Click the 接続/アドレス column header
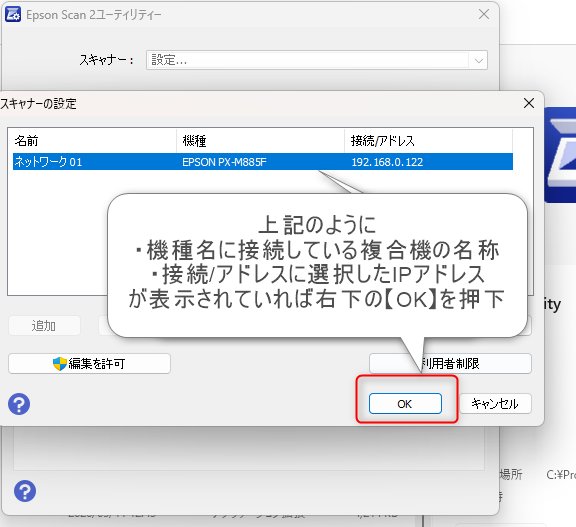Image resolution: width=576 pixels, height=527 pixels. pyautogui.click(x=428, y=141)
